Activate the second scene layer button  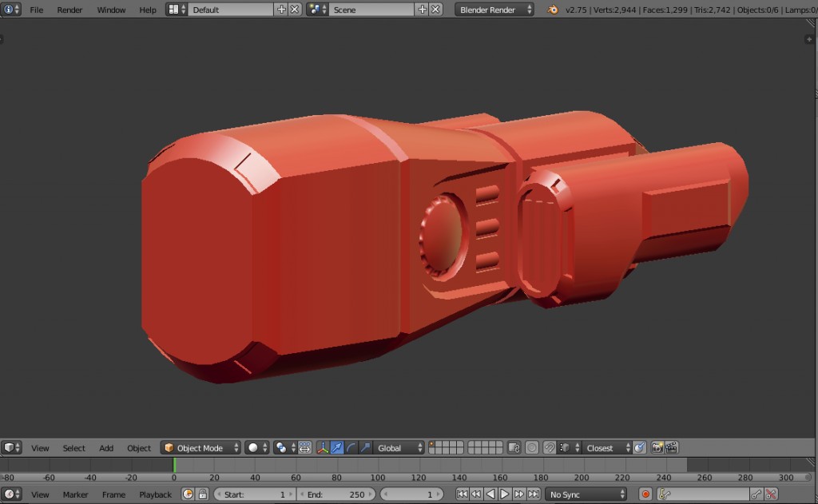pyautogui.click(x=440, y=444)
